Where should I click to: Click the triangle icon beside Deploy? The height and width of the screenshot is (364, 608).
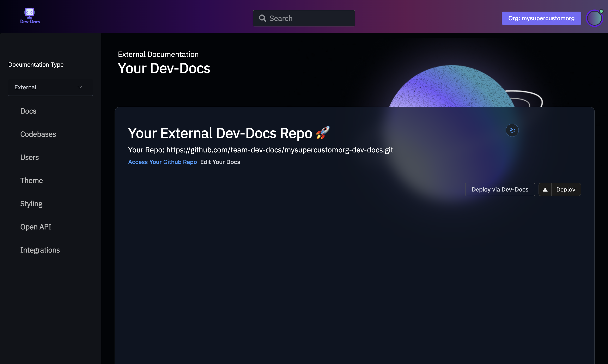[x=545, y=189]
